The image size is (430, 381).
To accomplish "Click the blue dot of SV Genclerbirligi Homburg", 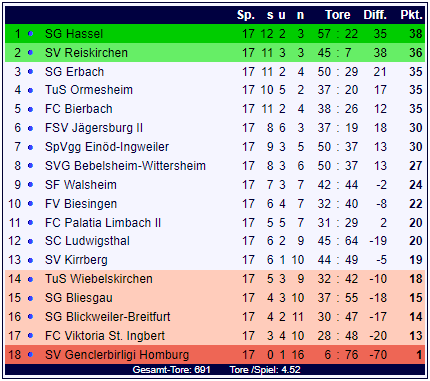I will pyautogui.click(x=30, y=355).
